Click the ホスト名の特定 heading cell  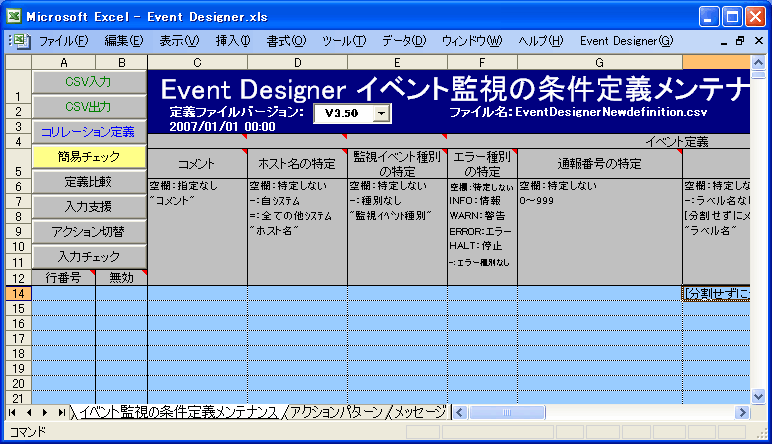(297, 164)
